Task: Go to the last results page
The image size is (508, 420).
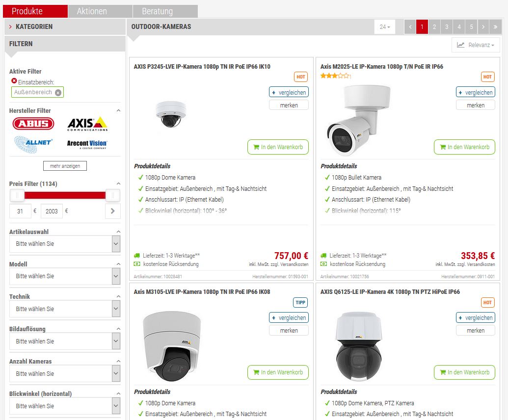Action: 495,27
